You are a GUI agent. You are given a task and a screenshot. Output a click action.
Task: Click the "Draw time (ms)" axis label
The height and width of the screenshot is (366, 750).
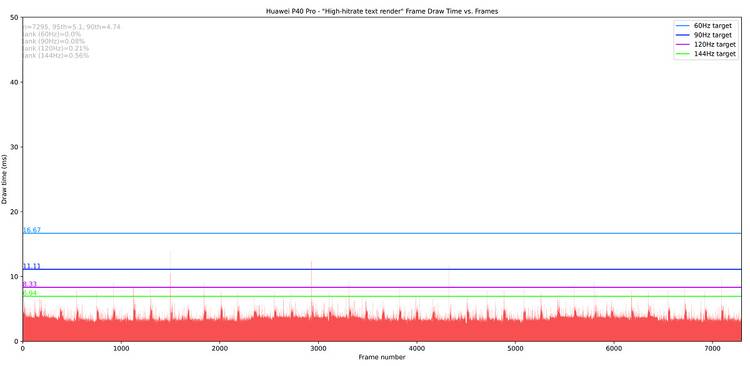(5, 179)
